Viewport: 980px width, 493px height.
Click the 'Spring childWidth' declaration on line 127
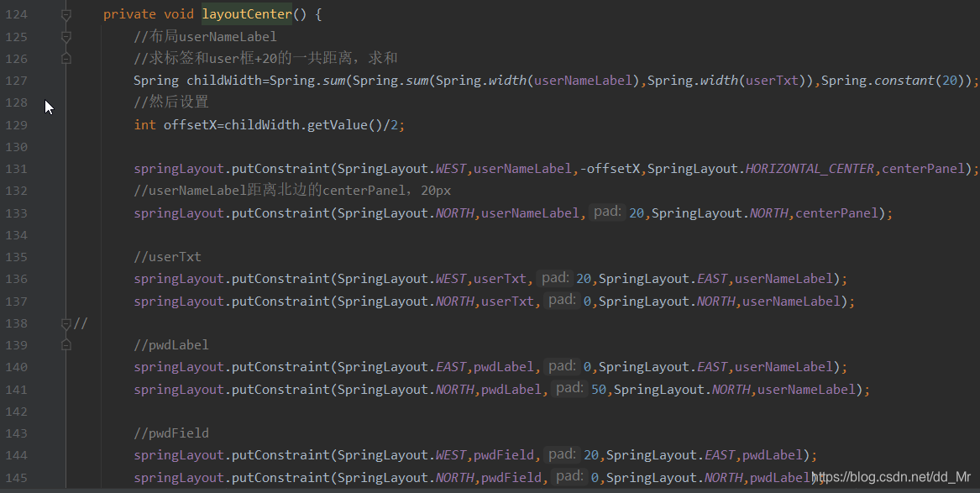(197, 81)
